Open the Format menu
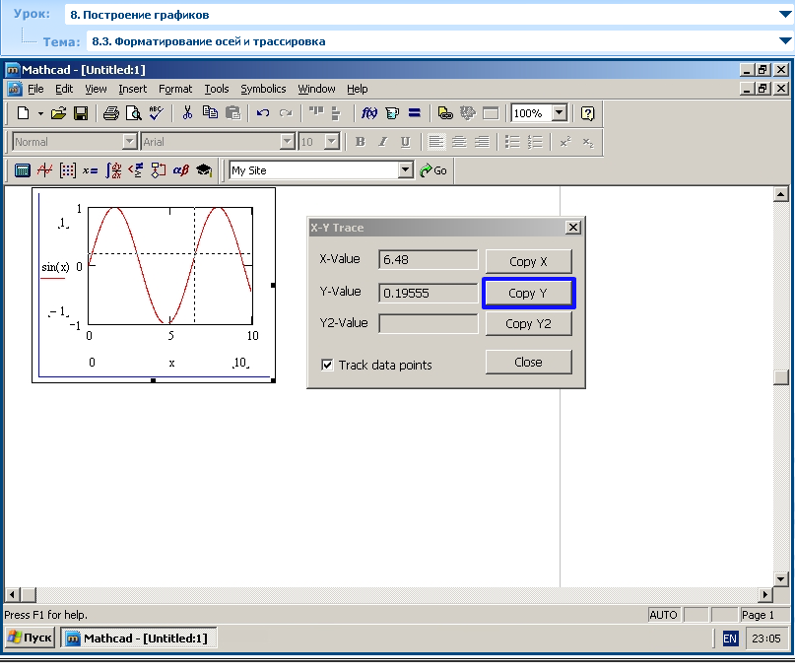The image size is (795, 672). pos(175,89)
